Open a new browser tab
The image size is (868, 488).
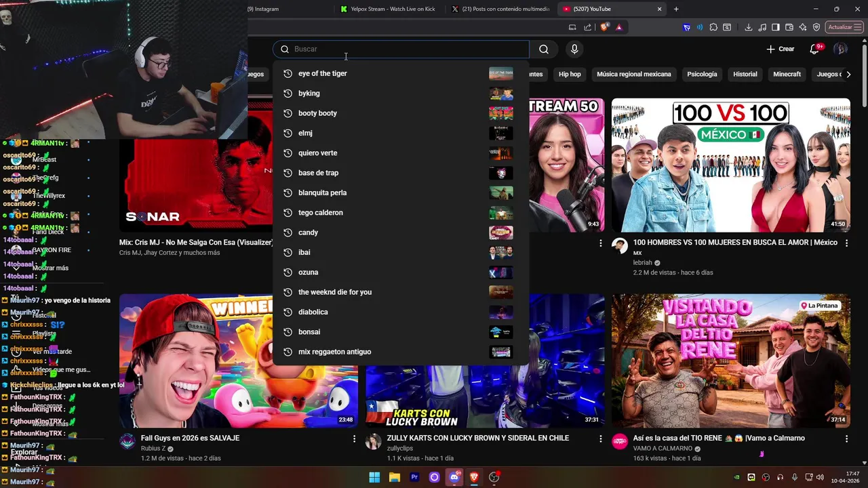(676, 9)
